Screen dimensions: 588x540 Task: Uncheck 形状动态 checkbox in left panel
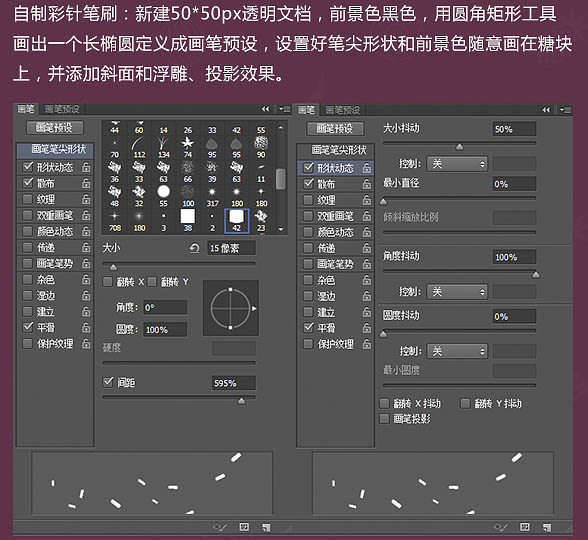point(28,167)
